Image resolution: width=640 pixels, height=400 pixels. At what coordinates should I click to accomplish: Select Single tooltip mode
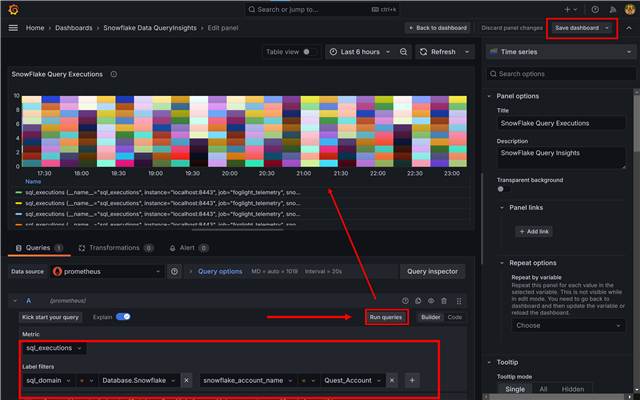click(515, 389)
